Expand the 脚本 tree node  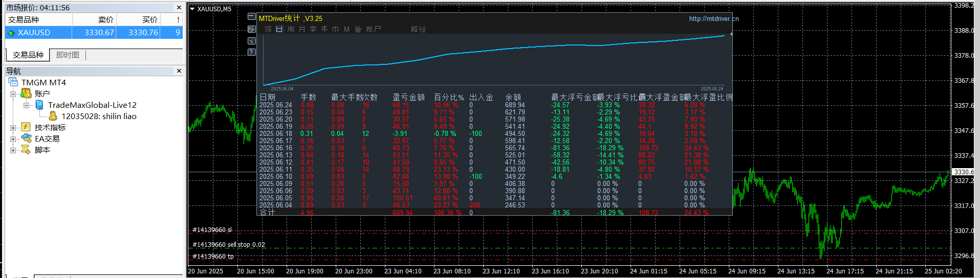13,150
